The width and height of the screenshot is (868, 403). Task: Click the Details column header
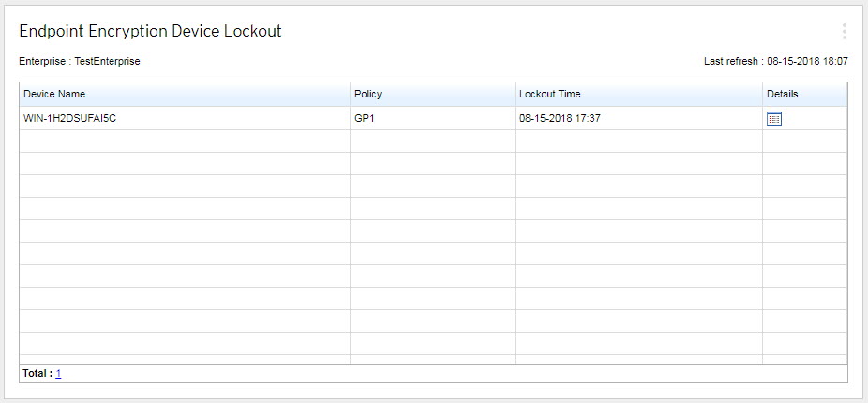tap(782, 95)
